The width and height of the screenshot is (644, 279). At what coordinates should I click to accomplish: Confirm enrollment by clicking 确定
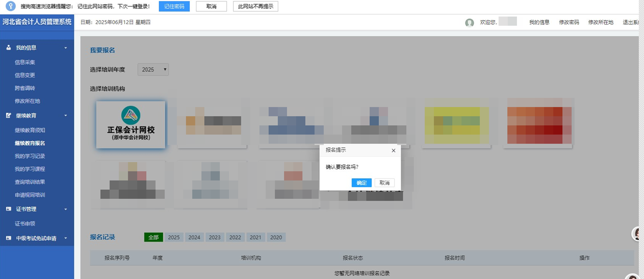coord(361,183)
